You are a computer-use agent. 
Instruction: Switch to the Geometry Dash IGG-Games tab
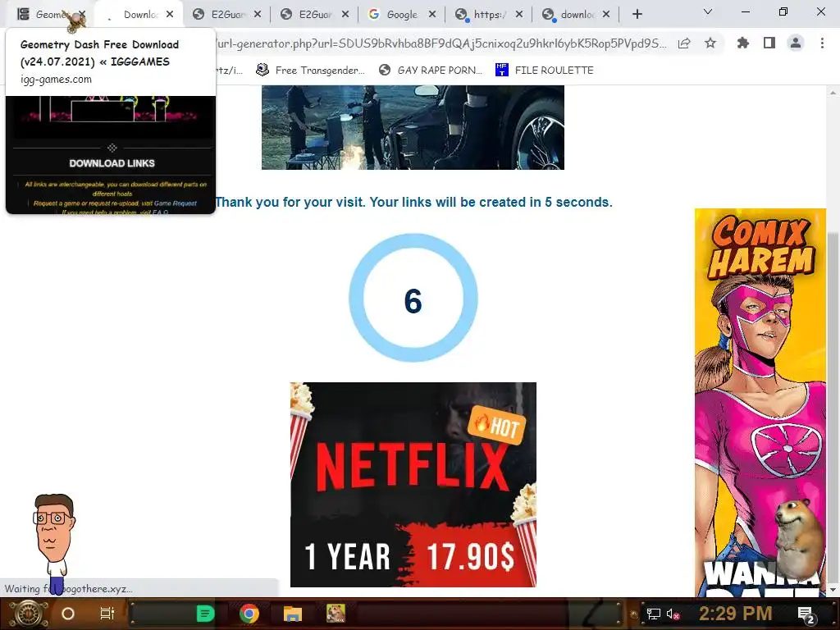coord(49,15)
